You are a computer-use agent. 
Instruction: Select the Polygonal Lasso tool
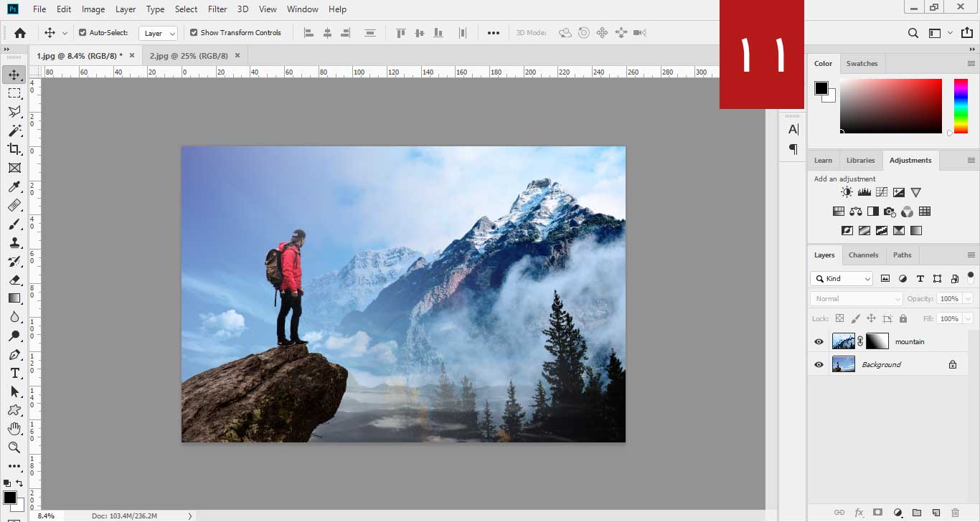pos(14,112)
